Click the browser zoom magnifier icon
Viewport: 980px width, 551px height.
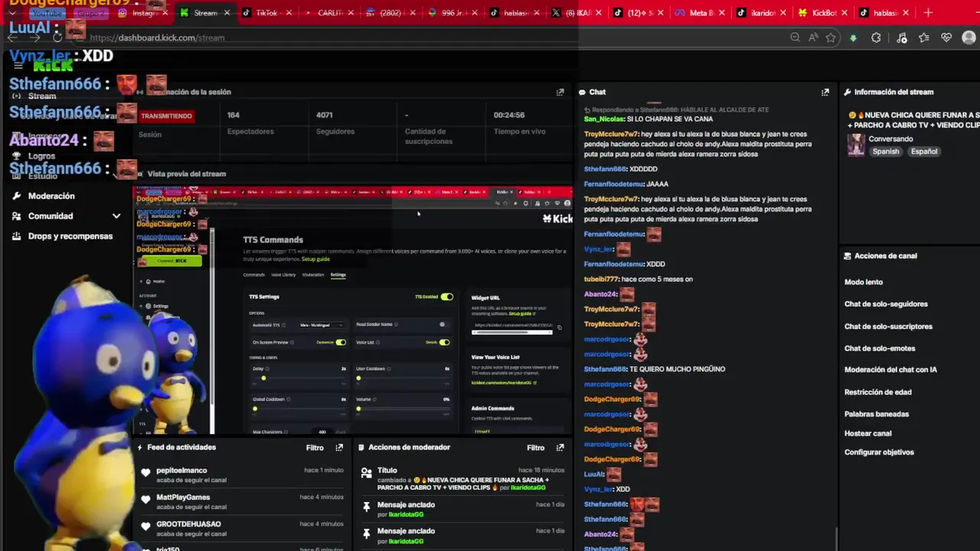coord(795,37)
